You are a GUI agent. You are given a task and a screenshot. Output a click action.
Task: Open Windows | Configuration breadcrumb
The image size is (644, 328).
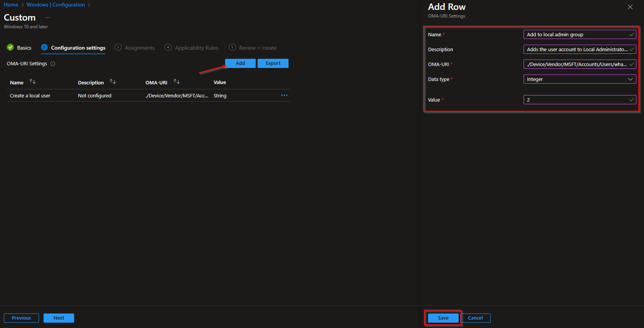pyautogui.click(x=56, y=5)
